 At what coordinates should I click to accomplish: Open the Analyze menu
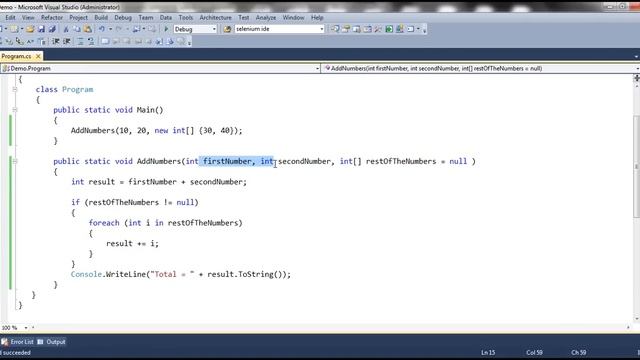tap(266, 18)
